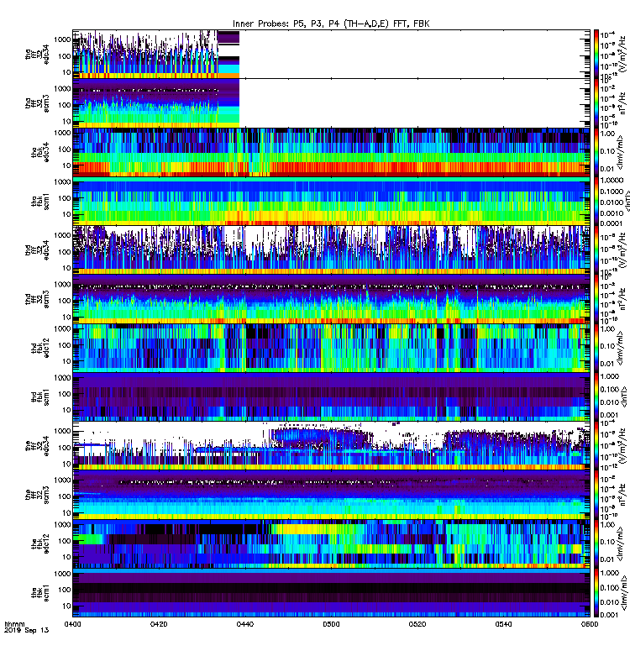
Task: Click the color bar beside tha fbk scm1 panel
Action: (x=596, y=201)
